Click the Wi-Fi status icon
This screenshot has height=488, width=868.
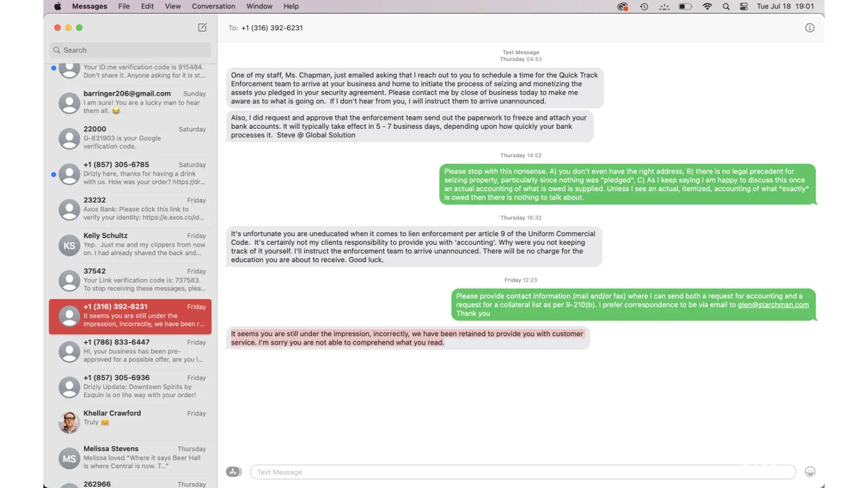tap(707, 6)
